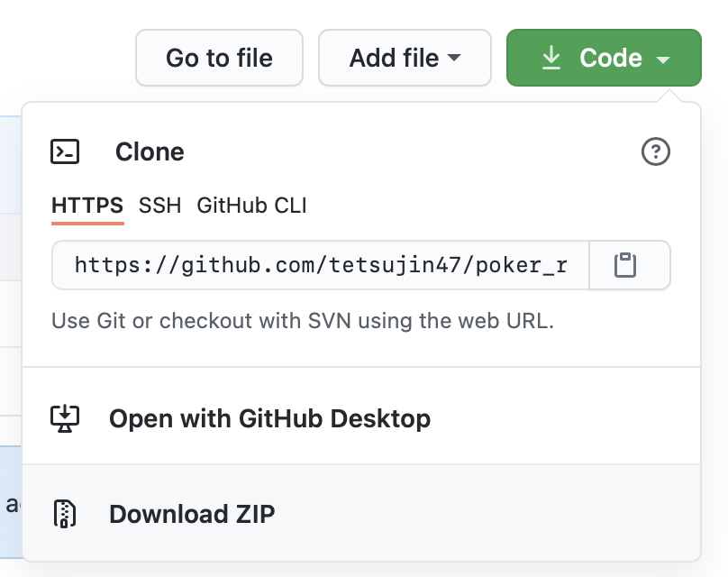Choose Open with GitHub Desktop

tap(269, 418)
